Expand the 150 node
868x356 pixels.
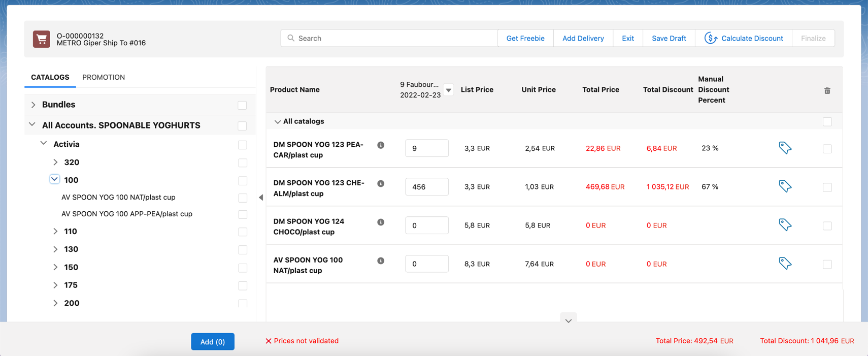55,267
